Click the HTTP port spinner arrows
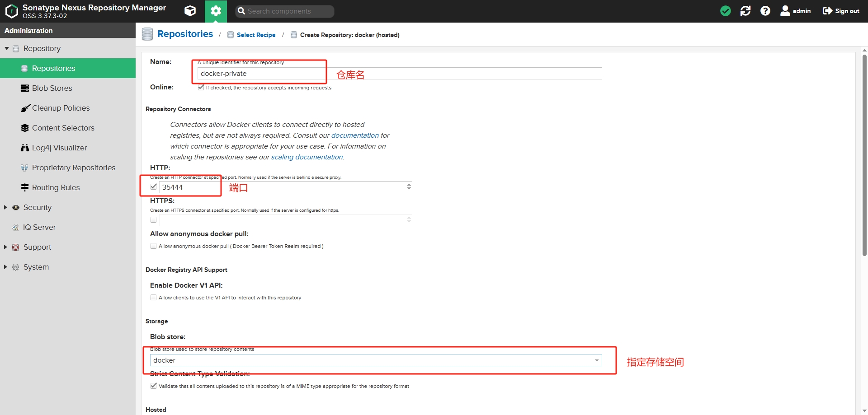This screenshot has width=868, height=415. [409, 187]
